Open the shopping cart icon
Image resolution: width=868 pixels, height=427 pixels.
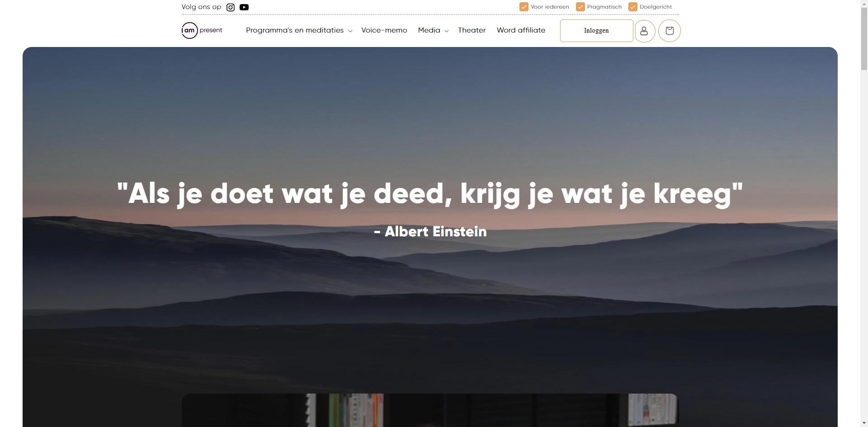tap(670, 31)
